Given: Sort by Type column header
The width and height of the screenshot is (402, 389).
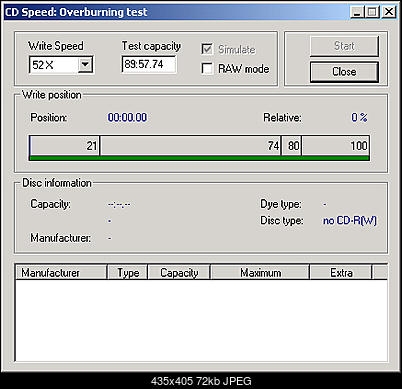Looking at the screenshot, I should point(128,272).
